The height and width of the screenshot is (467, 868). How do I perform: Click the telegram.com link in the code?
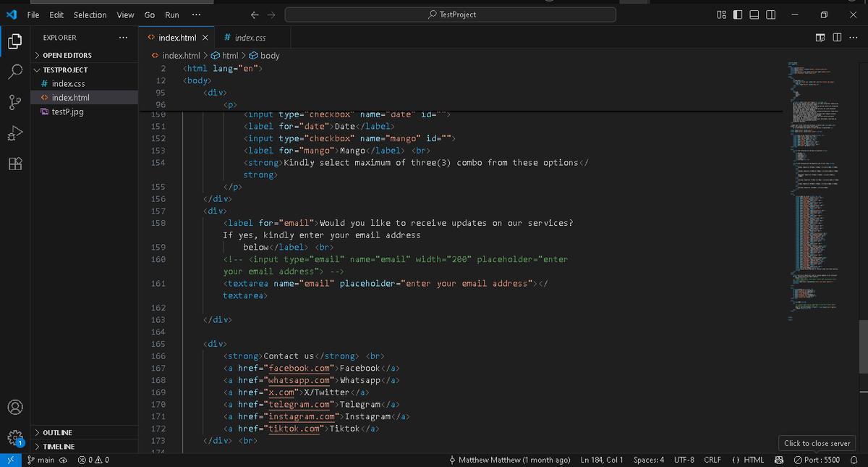coord(299,405)
